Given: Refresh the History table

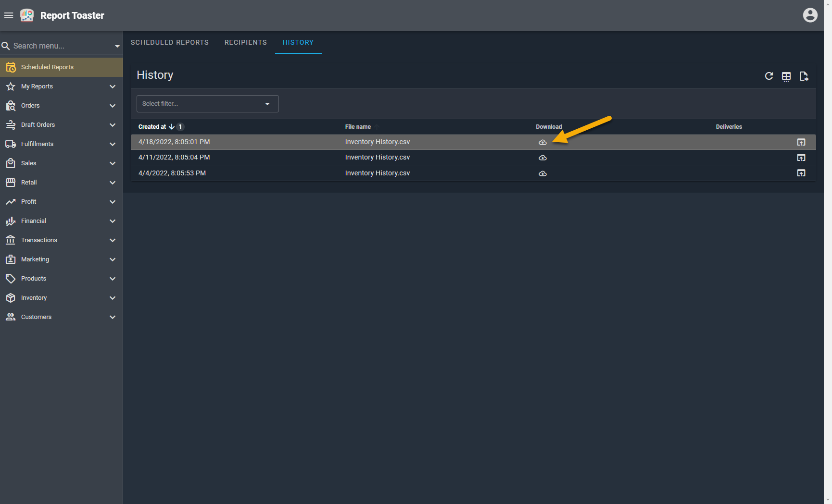Looking at the screenshot, I should tap(769, 76).
